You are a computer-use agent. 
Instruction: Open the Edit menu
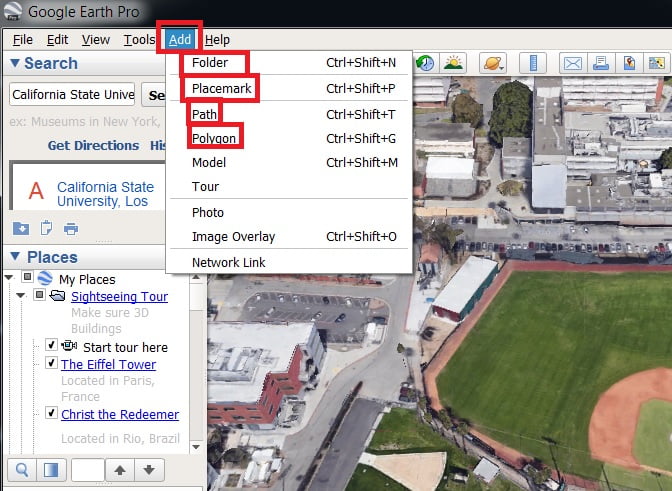[x=57, y=40]
